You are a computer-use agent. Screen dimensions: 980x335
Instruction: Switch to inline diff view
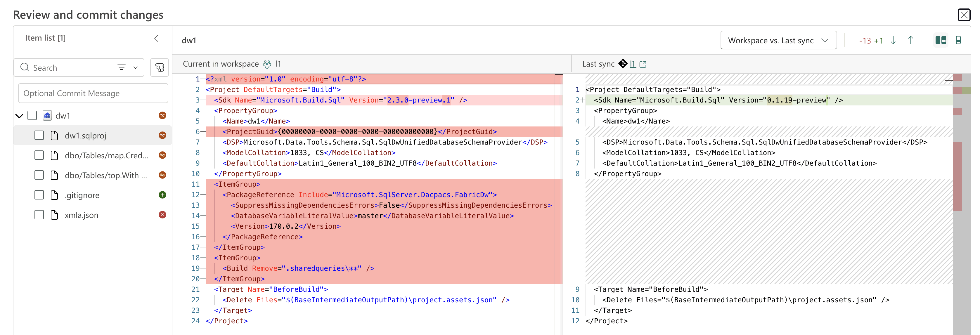(958, 40)
